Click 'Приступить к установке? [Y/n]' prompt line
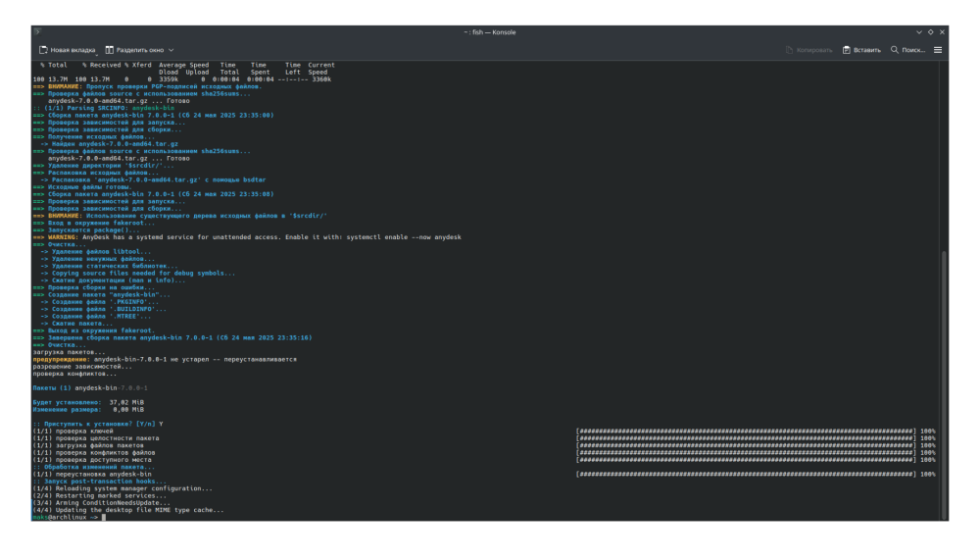The height and width of the screenshot is (558, 980). [97, 424]
